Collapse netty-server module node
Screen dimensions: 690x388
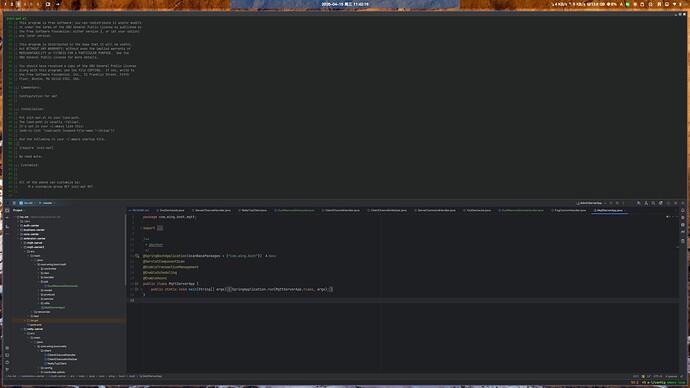click(x=22, y=329)
